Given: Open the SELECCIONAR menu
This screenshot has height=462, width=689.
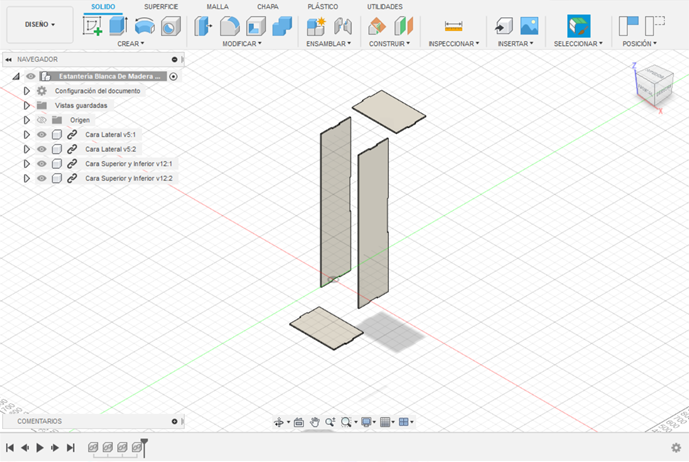Looking at the screenshot, I should pos(578,44).
